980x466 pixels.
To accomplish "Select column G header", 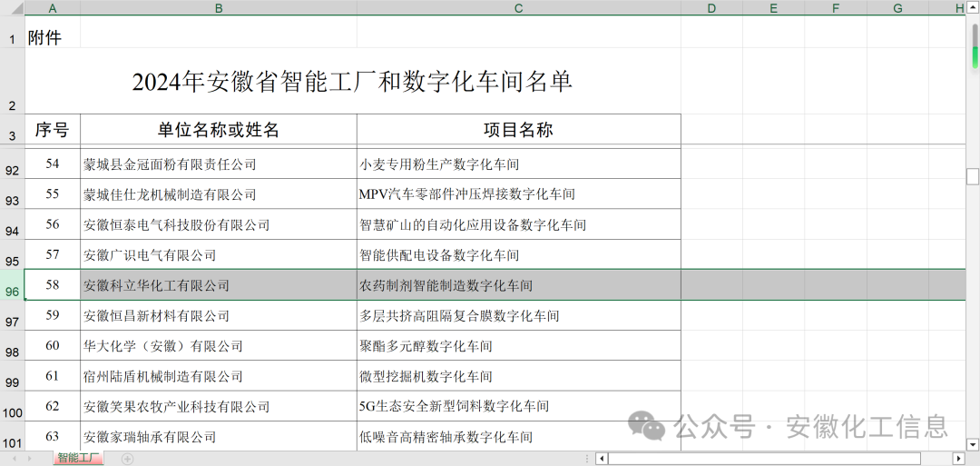I will [x=897, y=7].
